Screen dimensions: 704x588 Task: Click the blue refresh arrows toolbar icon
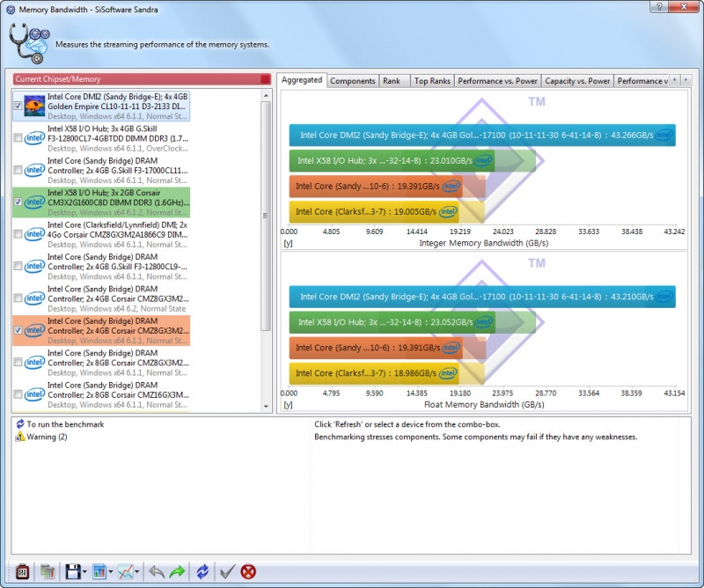[x=202, y=571]
